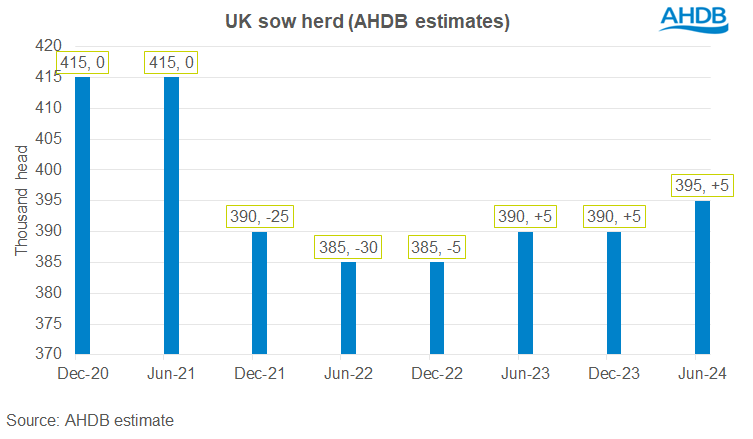
Task: Select the '395, +5' data label
Action: [x=702, y=184]
